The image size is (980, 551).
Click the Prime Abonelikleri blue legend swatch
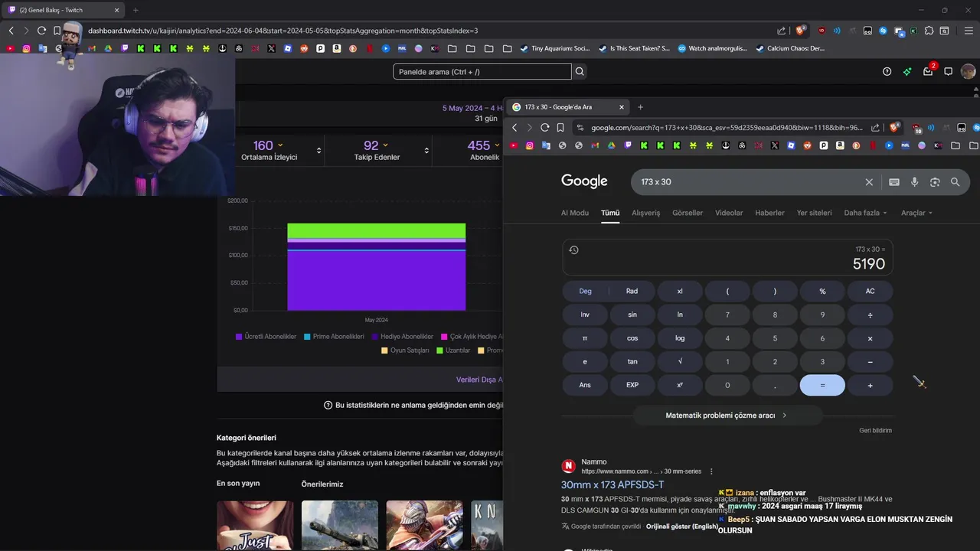pos(307,337)
